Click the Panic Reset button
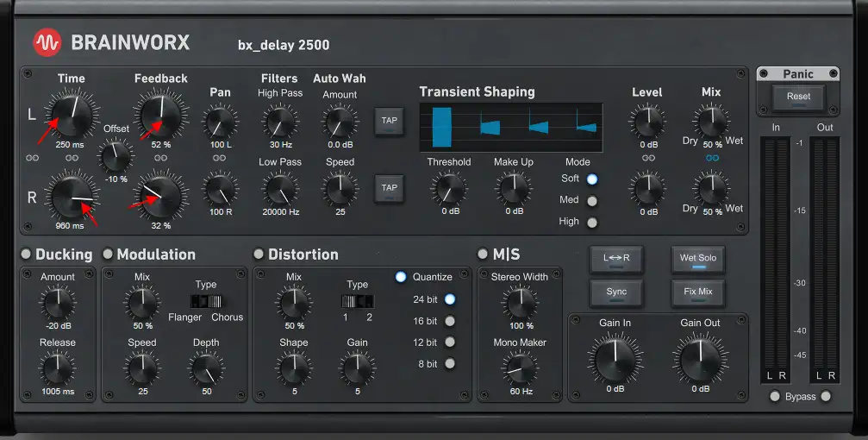Image resolution: width=868 pixels, height=440 pixels. click(799, 98)
